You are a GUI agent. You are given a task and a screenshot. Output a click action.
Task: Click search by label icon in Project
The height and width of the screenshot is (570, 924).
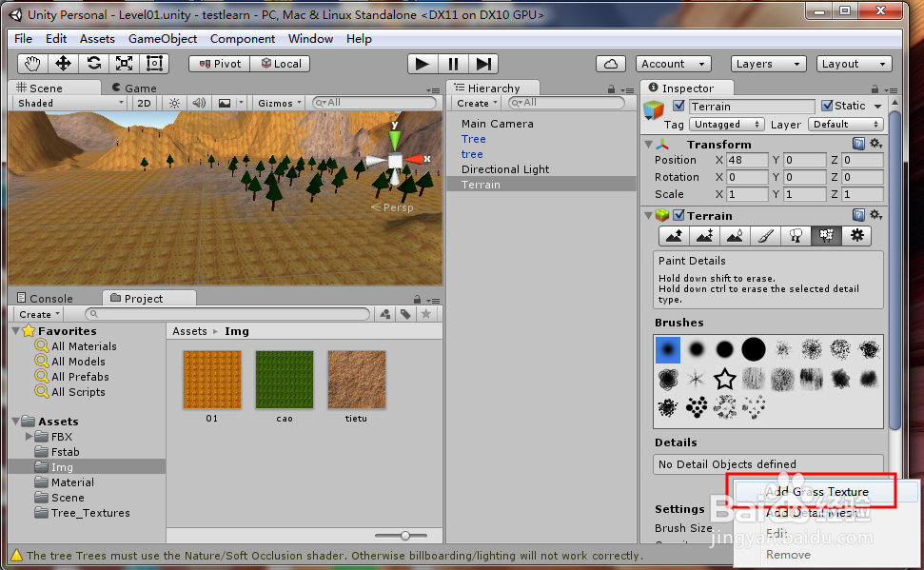405,314
